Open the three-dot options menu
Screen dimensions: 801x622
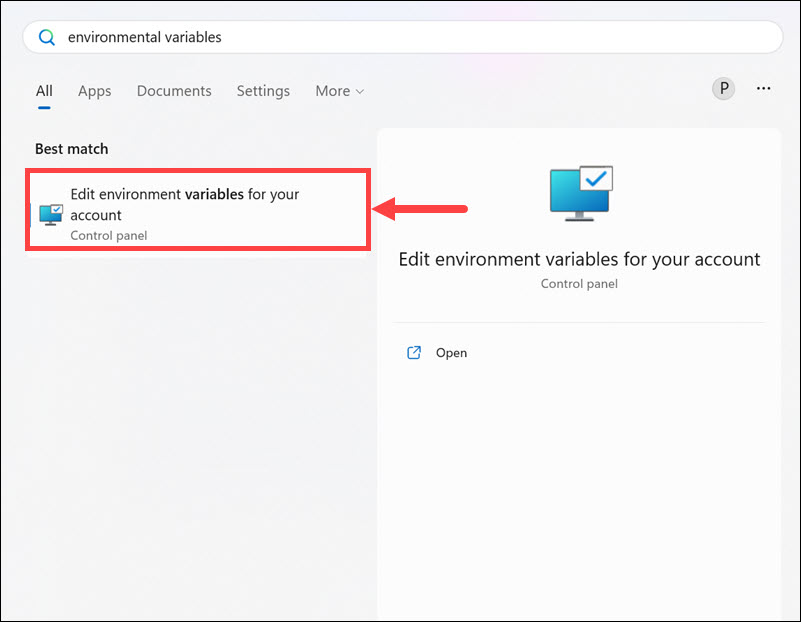click(764, 89)
